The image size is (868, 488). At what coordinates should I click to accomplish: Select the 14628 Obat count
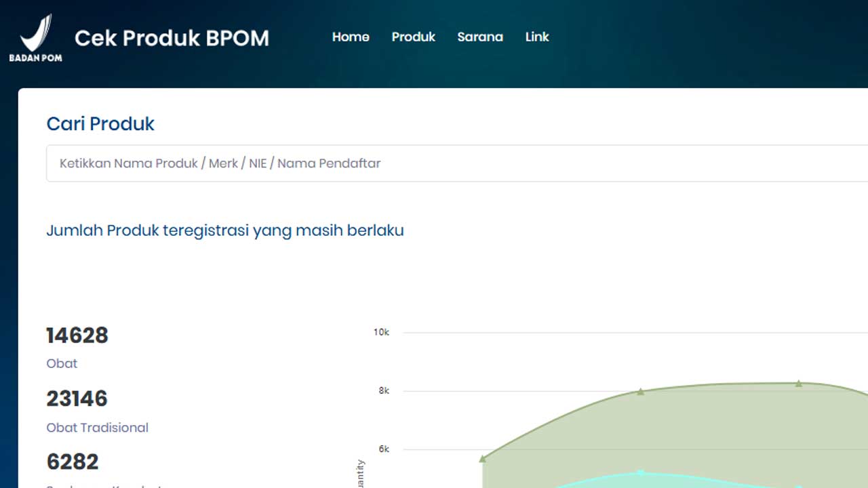(77, 335)
